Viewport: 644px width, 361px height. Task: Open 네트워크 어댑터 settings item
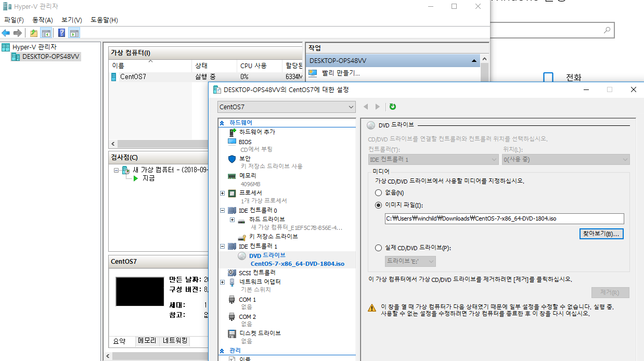click(x=260, y=281)
